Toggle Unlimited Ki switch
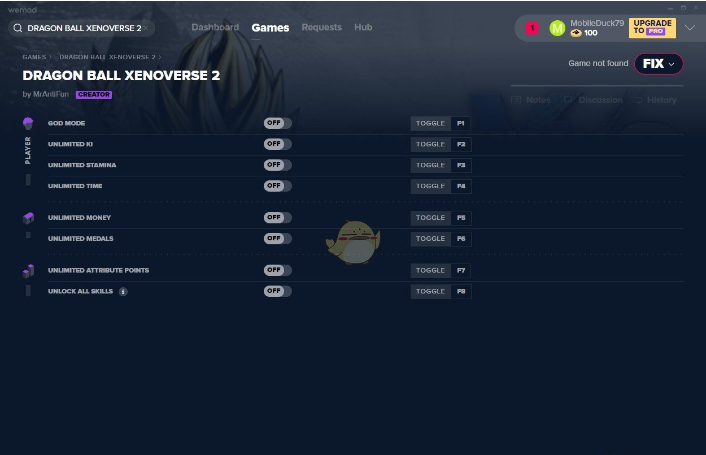This screenshot has height=455, width=706. tap(277, 144)
